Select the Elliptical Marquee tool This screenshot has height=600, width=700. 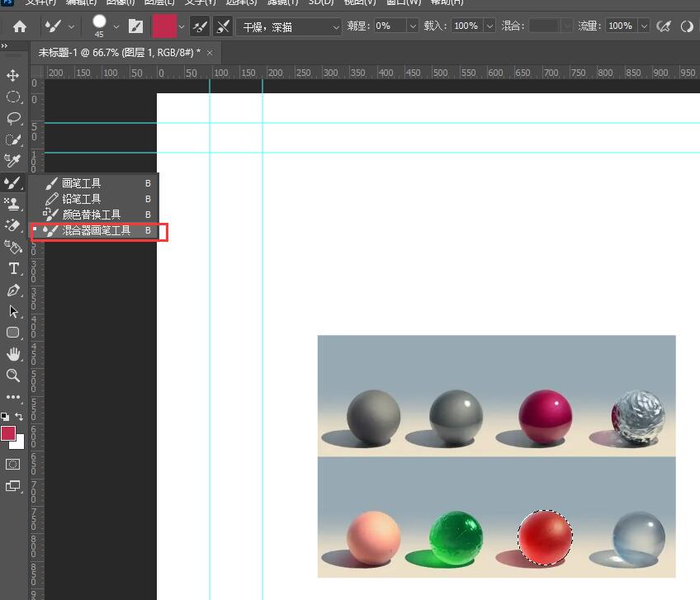click(12, 97)
